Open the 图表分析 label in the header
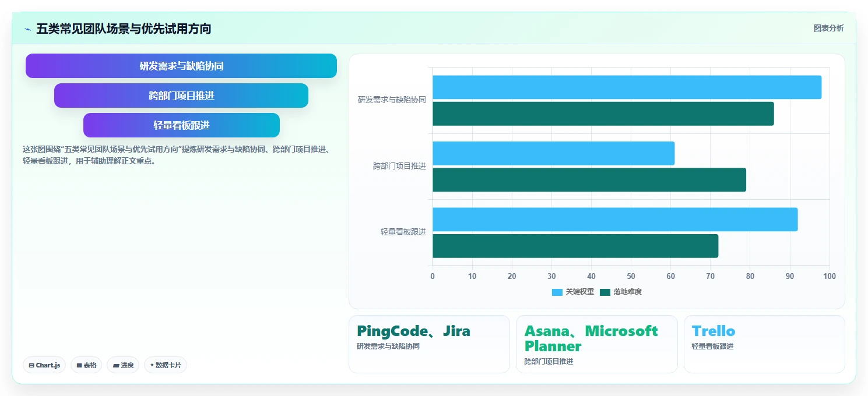 (828, 28)
